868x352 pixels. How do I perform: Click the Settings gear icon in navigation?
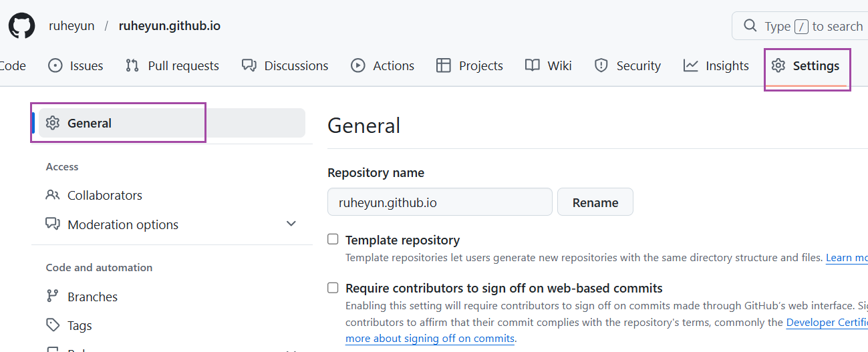coord(778,65)
